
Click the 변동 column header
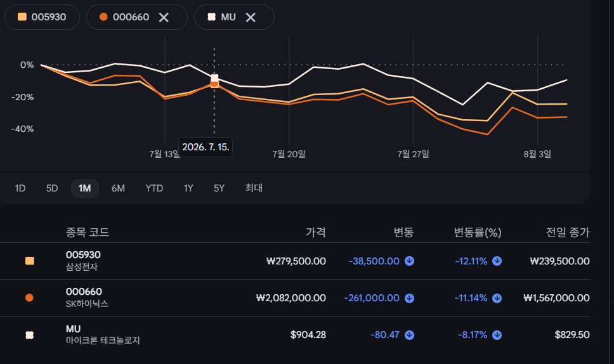403,233
